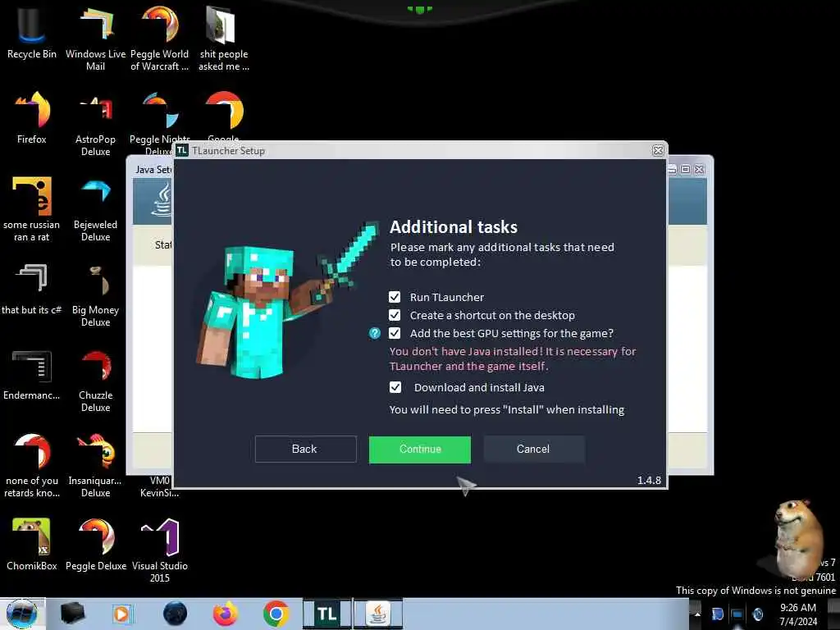This screenshot has width=840, height=630.
Task: Open the 'shit people asked me' folder
Action: [223, 39]
